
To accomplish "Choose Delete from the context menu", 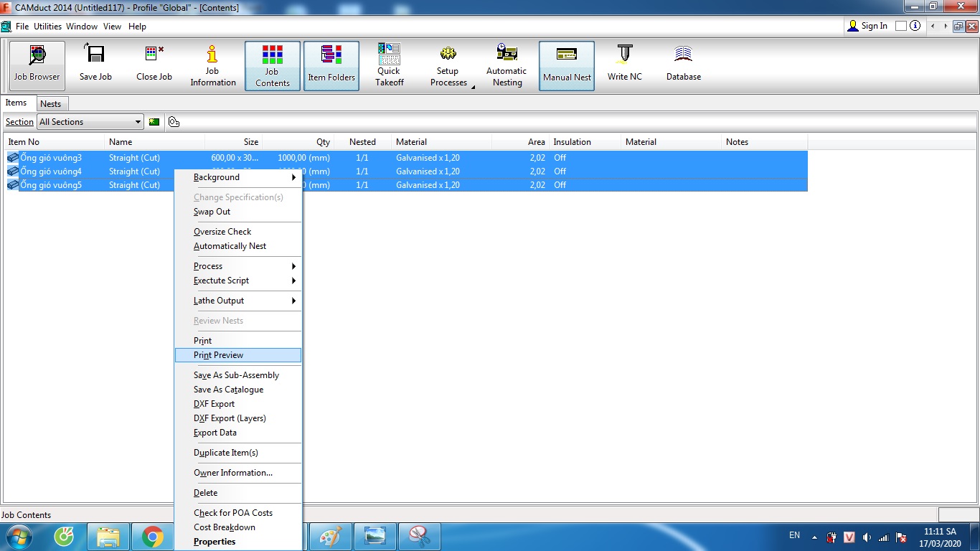I will (238, 493).
